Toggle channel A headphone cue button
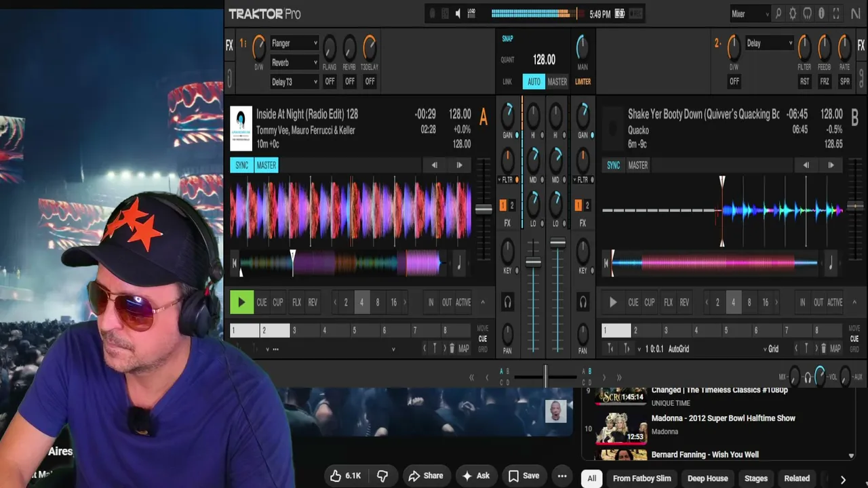868x488 pixels. pyautogui.click(x=508, y=302)
